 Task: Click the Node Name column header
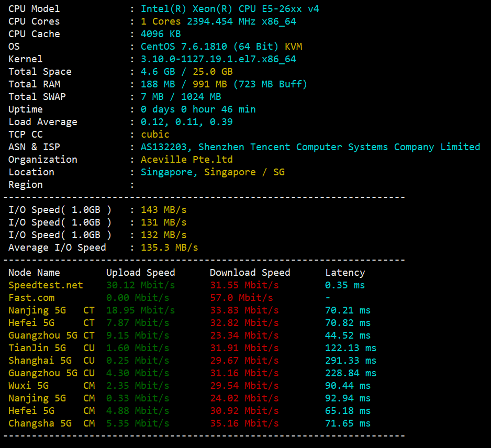pos(34,273)
